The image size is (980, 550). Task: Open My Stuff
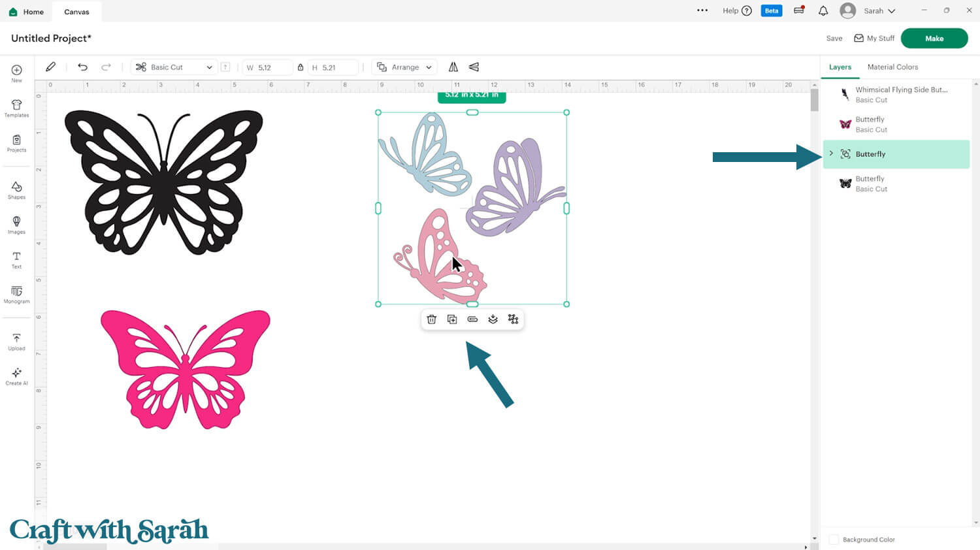[874, 39]
